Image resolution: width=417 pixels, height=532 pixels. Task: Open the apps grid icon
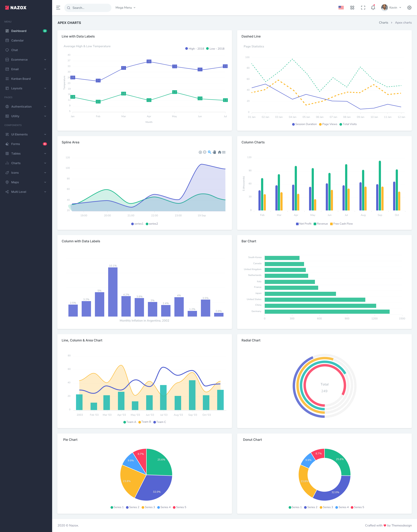click(352, 8)
